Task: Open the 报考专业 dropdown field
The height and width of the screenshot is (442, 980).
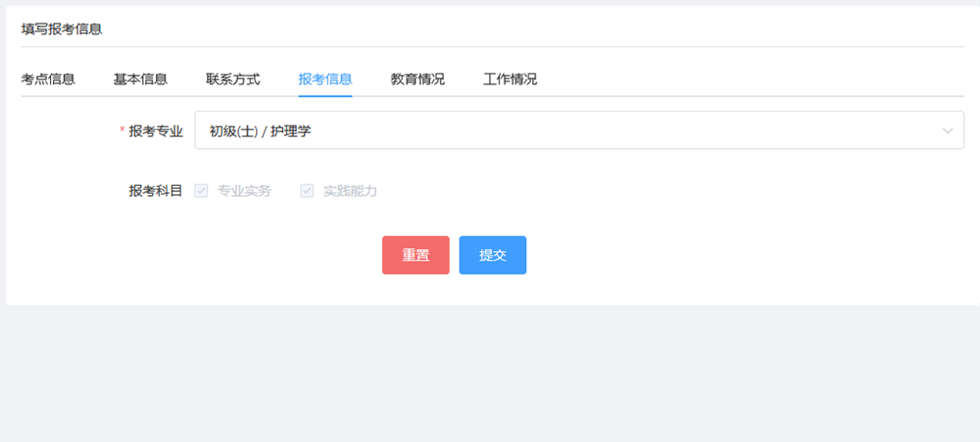Action: [x=579, y=130]
